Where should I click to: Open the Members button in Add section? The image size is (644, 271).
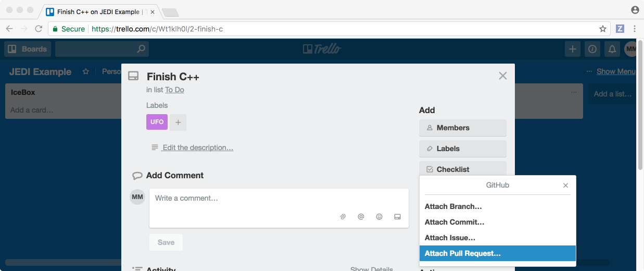[462, 128]
